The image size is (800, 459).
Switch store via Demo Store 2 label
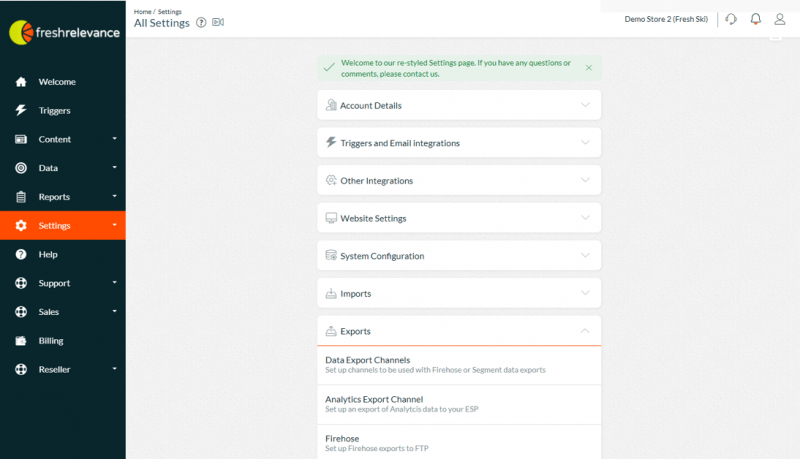pos(666,19)
